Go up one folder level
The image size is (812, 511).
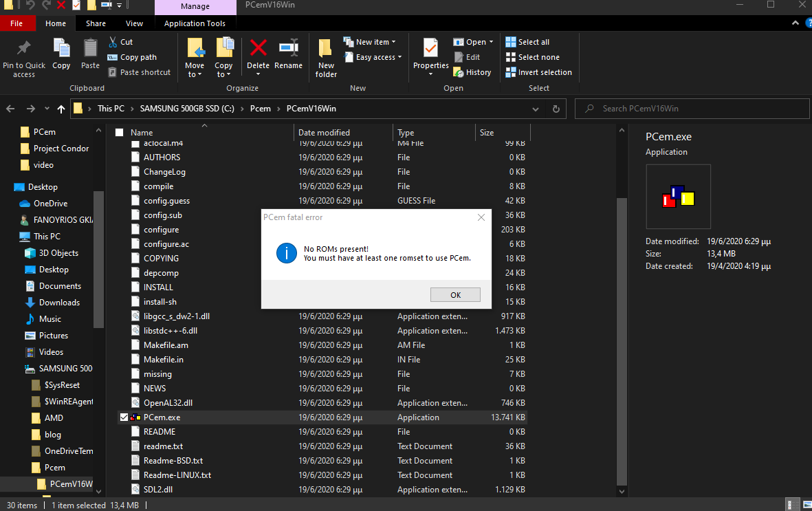[61, 109]
